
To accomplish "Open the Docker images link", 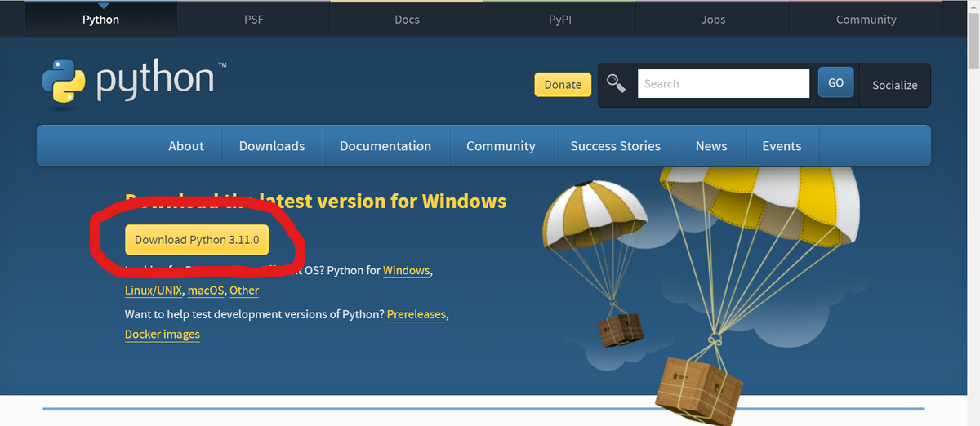I will click(x=163, y=335).
